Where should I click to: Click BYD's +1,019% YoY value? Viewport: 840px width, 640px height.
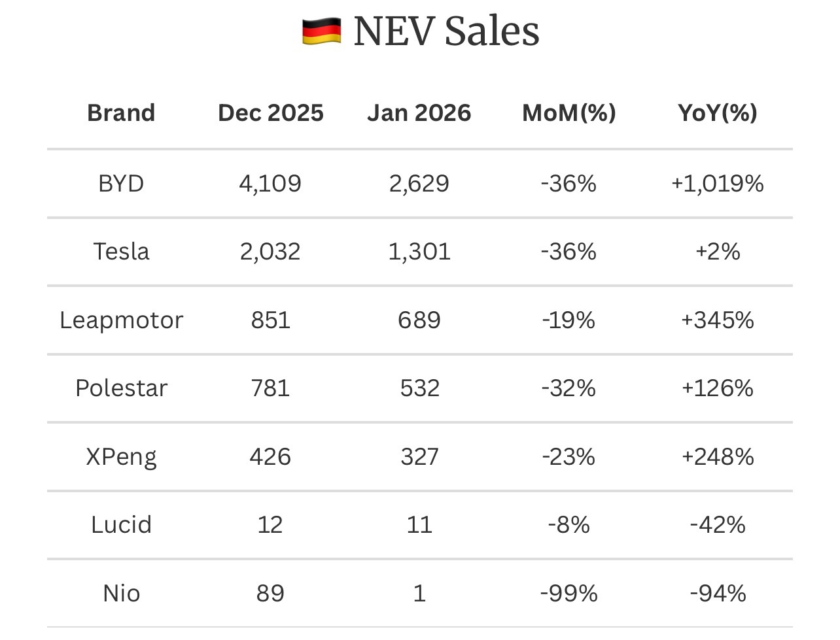(718, 184)
